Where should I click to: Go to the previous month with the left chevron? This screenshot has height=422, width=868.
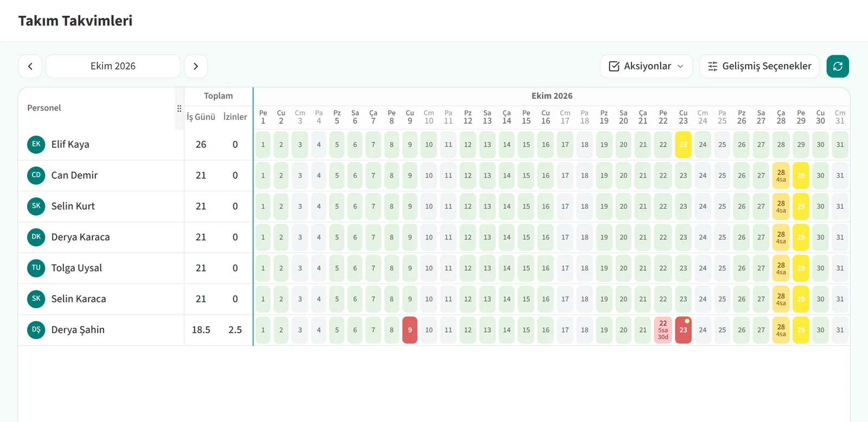point(30,66)
